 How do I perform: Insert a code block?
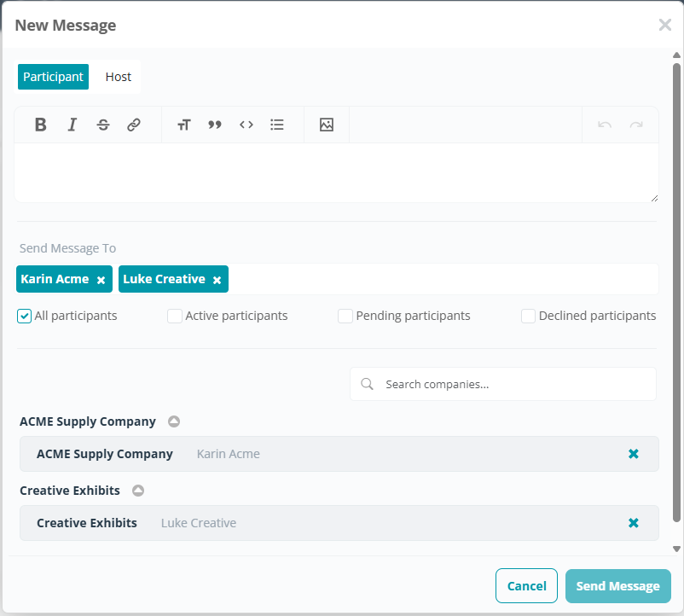[246, 125]
